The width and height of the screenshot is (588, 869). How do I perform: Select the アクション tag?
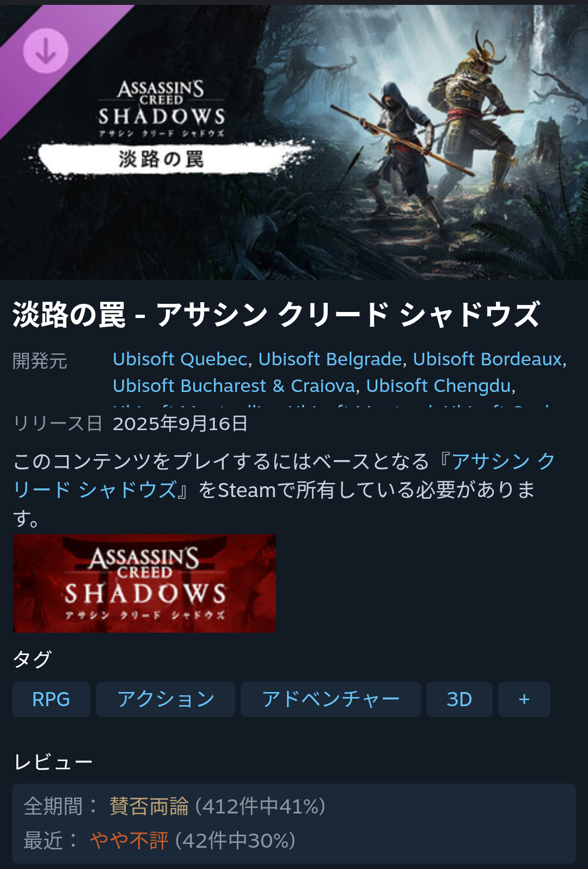coord(166,699)
